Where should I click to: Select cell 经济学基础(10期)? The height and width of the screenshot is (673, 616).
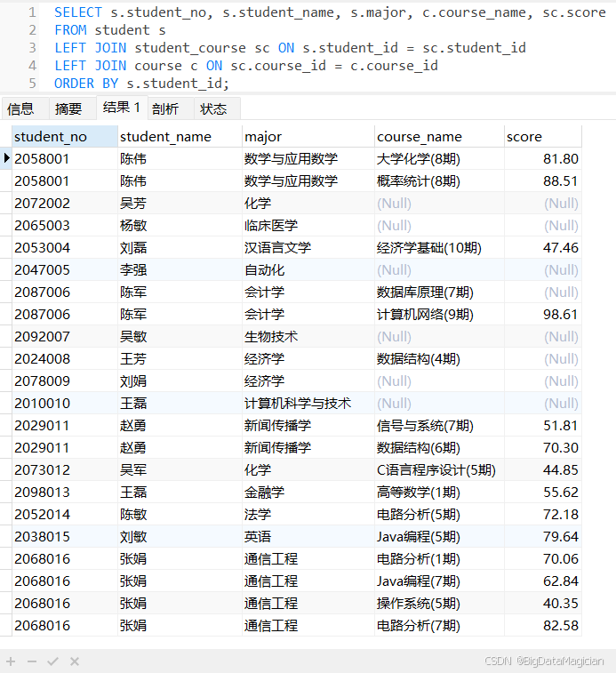(439, 248)
